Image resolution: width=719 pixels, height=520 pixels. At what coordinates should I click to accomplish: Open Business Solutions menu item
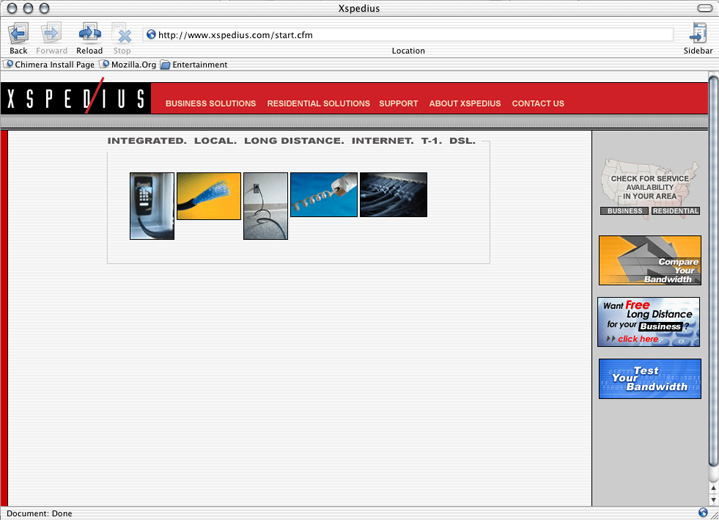click(x=210, y=103)
